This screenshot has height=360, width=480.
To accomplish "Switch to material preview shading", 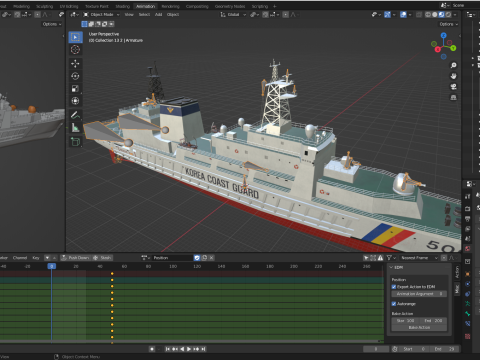I will (x=441, y=15).
